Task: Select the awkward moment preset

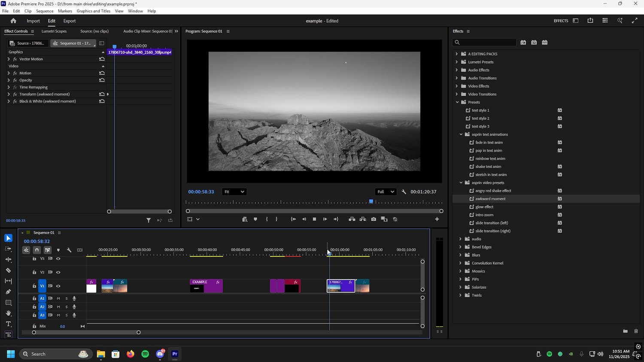Action: 490,199
